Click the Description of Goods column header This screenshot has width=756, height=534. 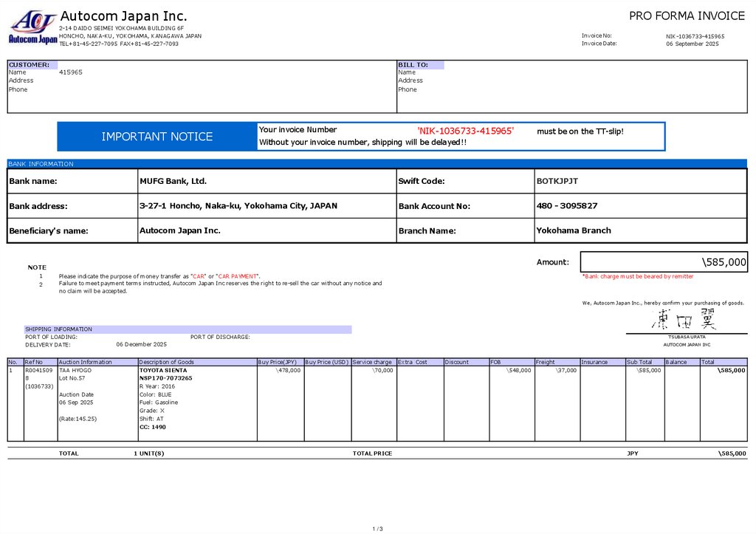(167, 362)
